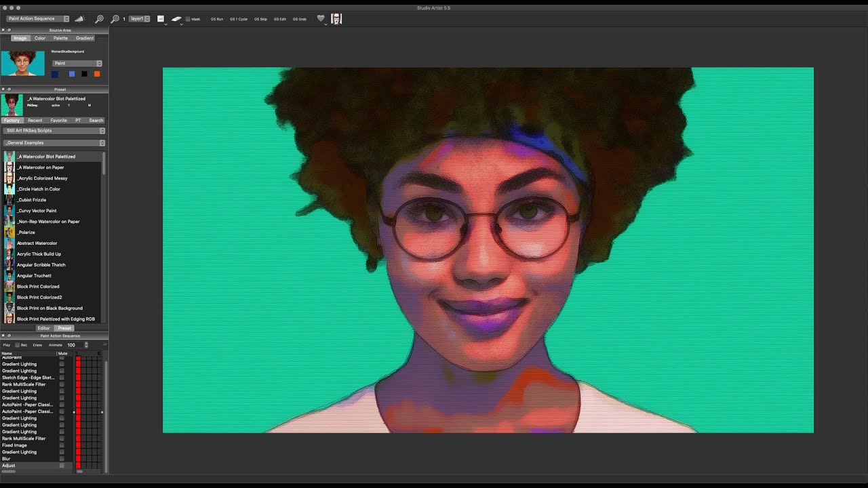Click _A Watercolor on Paper preset icon
This screenshot has height=488, width=868.
coord(9,167)
